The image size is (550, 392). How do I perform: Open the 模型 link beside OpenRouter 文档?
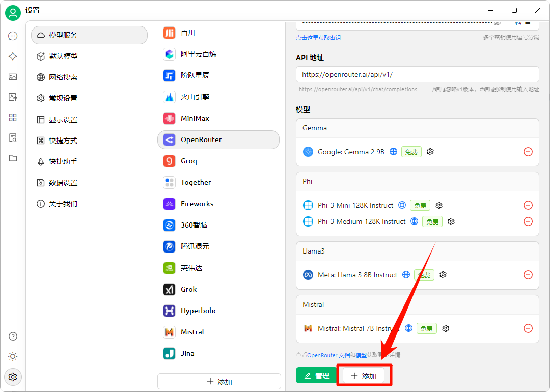[x=361, y=355]
